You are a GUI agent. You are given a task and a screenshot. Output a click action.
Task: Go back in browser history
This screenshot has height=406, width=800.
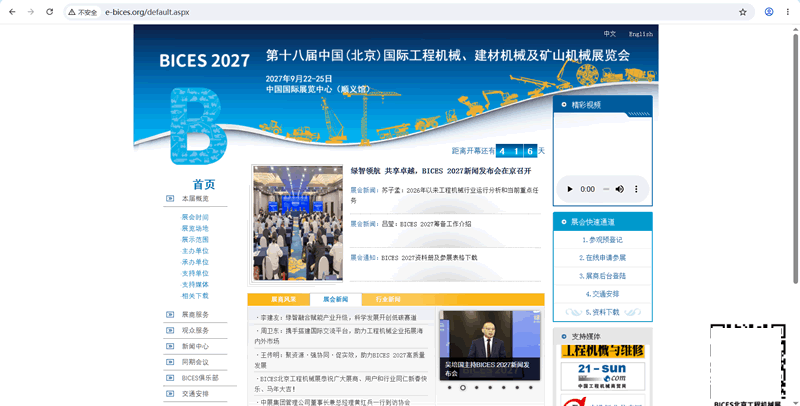click(12, 12)
